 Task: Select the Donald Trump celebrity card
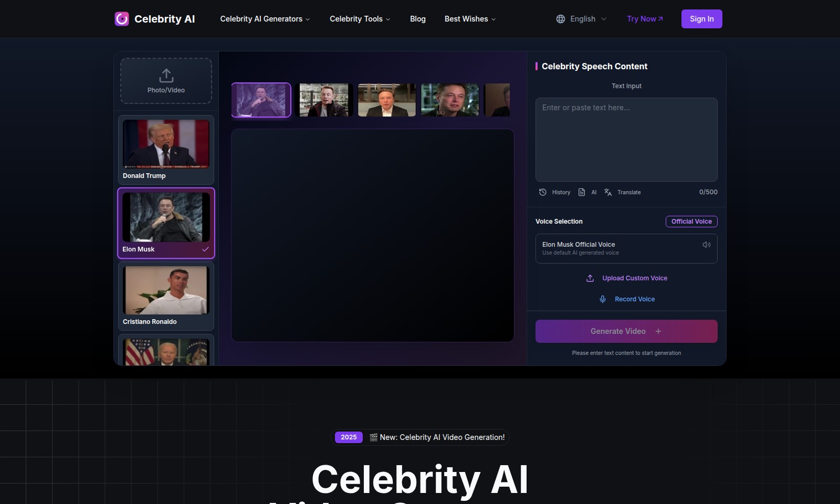(x=166, y=150)
